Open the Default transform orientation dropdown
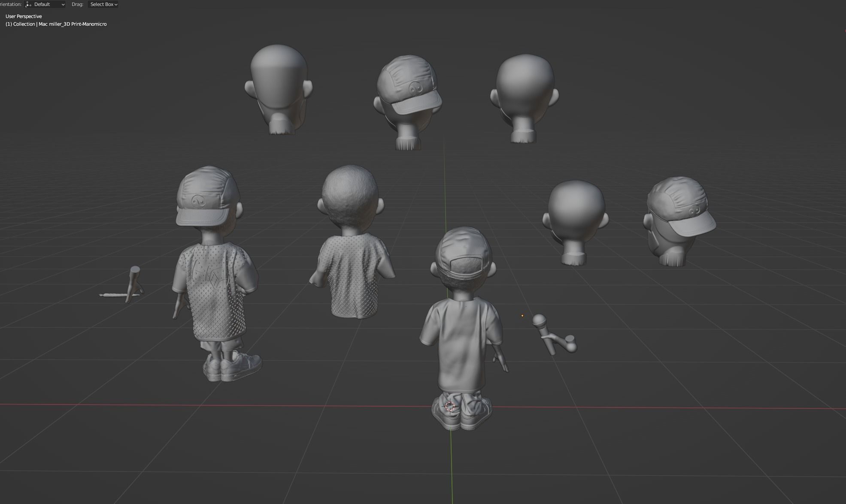 (45, 4)
